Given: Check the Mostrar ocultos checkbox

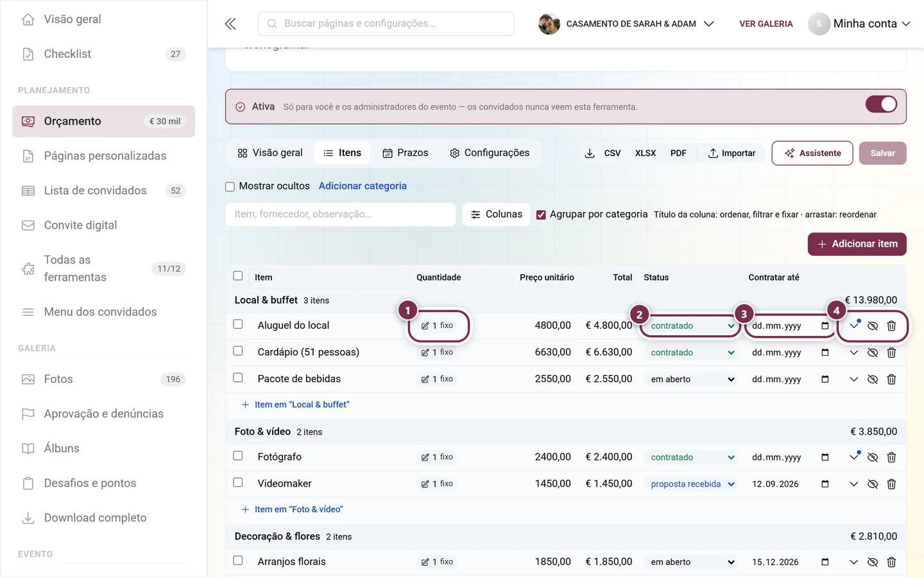Looking at the screenshot, I should tap(230, 187).
